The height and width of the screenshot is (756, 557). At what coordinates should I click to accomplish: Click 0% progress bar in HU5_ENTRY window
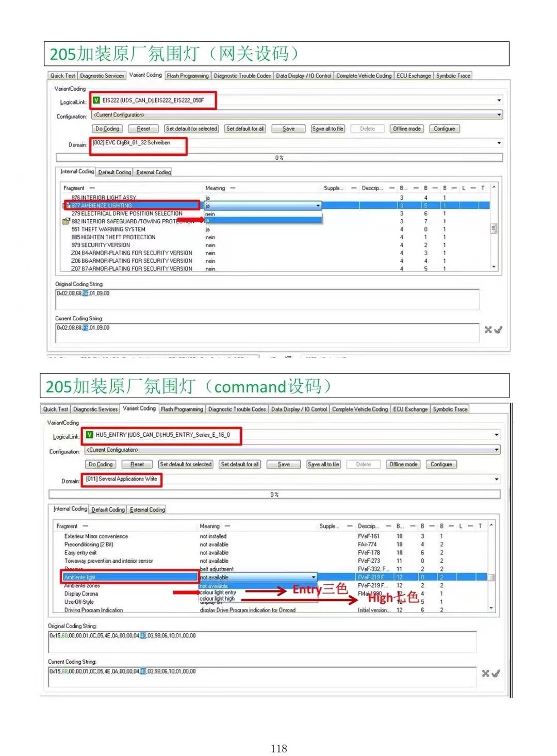coord(274,495)
